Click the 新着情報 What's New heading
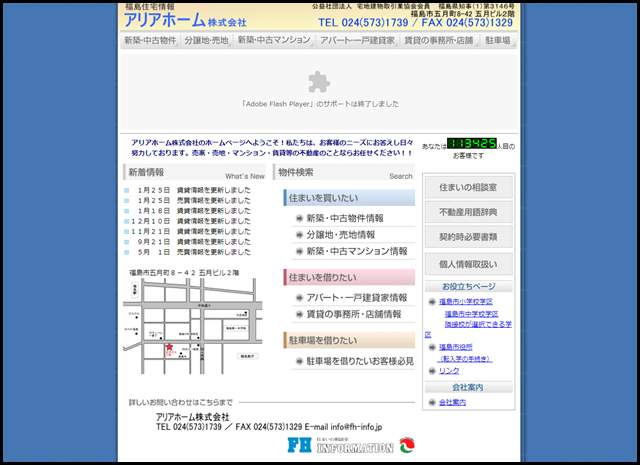Screen dimensions: 640x465 tap(195, 172)
